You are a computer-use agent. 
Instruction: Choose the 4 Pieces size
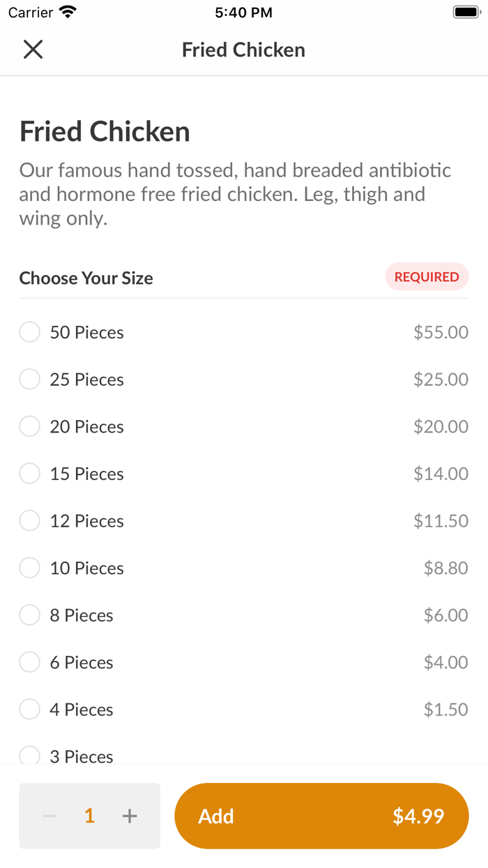tap(29, 710)
